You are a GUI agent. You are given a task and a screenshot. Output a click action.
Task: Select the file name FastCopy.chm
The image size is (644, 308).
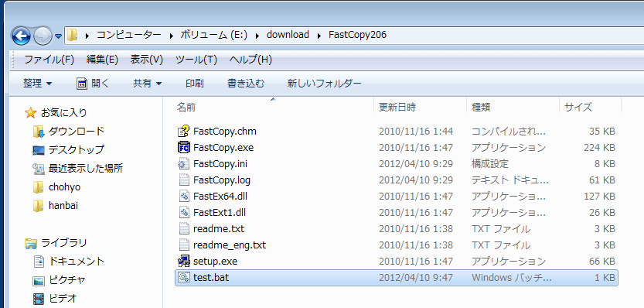tap(225, 132)
